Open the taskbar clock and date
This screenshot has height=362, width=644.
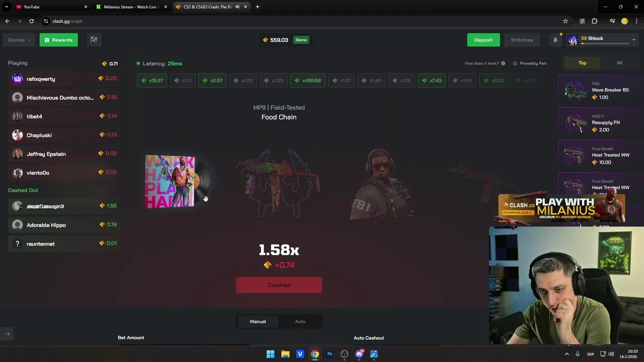[629, 354]
